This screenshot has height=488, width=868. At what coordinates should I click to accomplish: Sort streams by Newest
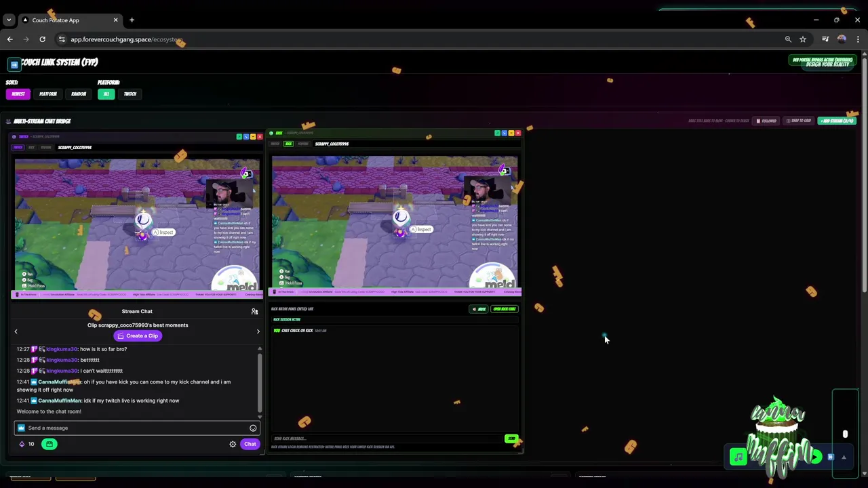[x=18, y=94]
